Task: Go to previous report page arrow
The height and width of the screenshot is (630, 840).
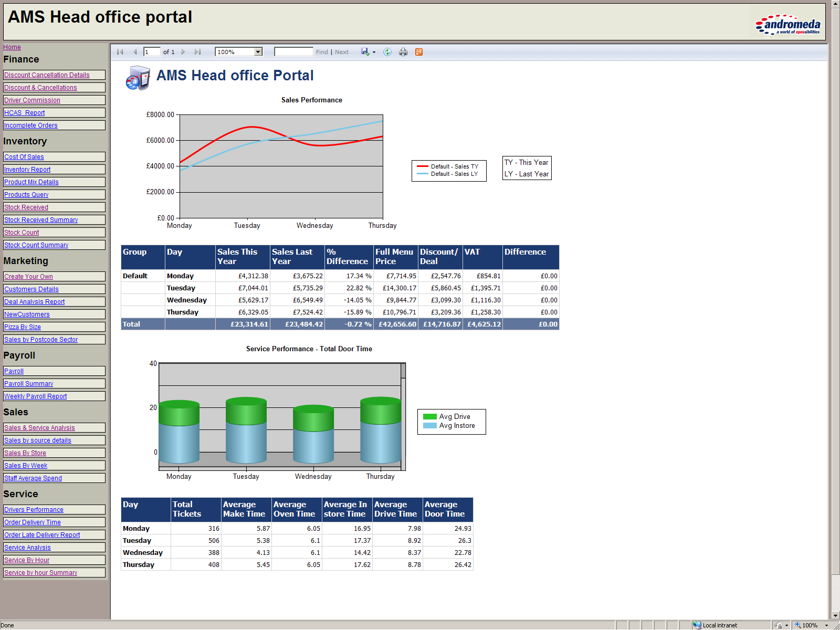Action: tap(135, 52)
